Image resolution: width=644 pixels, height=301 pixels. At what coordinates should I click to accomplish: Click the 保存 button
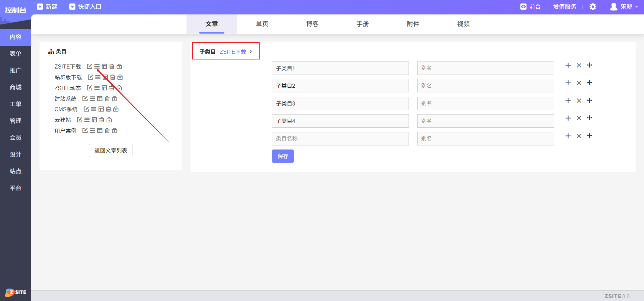283,156
